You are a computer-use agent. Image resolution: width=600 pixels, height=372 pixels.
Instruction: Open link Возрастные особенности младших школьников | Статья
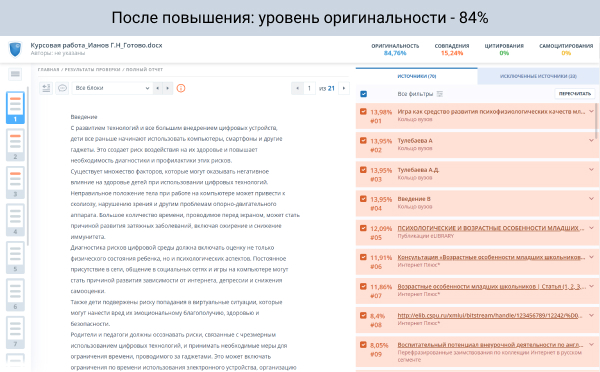point(491,286)
